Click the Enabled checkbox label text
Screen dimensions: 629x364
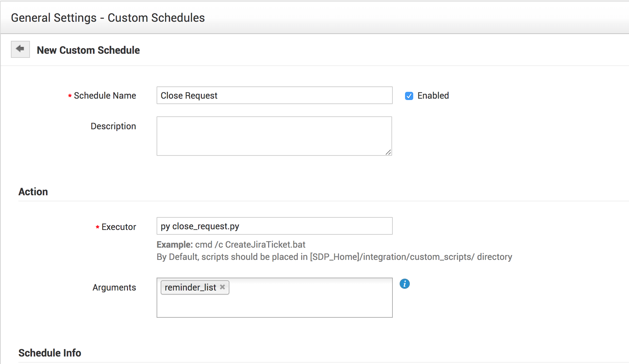pos(433,96)
